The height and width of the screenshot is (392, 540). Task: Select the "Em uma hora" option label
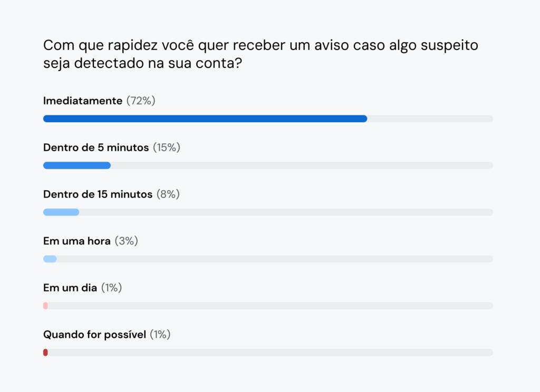77,241
